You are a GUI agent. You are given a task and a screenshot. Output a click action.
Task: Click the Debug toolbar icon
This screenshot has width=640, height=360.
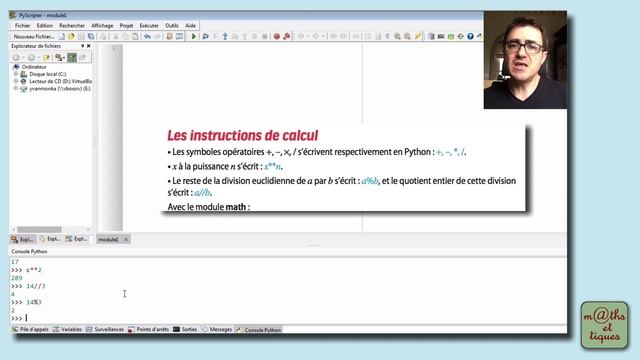point(206,36)
